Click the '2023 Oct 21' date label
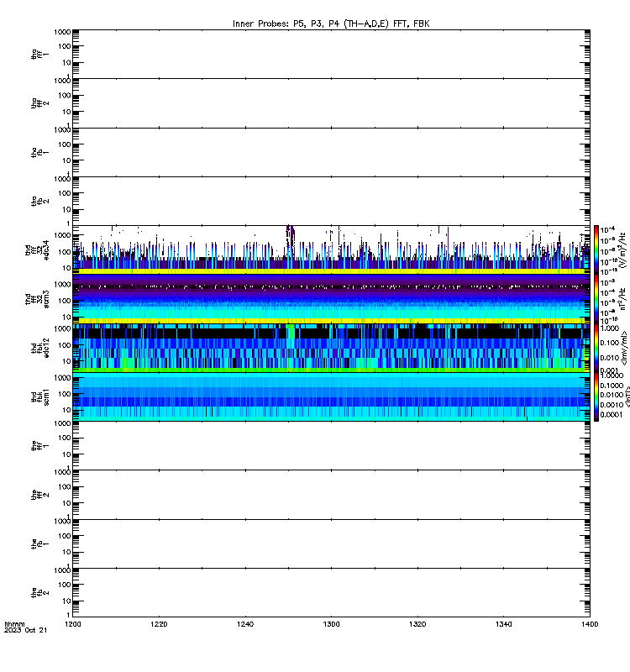The height and width of the screenshot is (672, 630). 26,630
